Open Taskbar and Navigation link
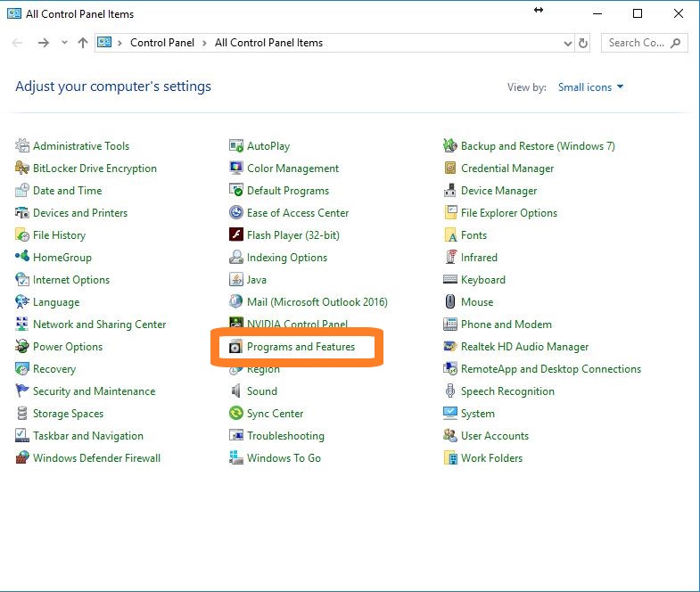This screenshot has height=592, width=700. (88, 436)
